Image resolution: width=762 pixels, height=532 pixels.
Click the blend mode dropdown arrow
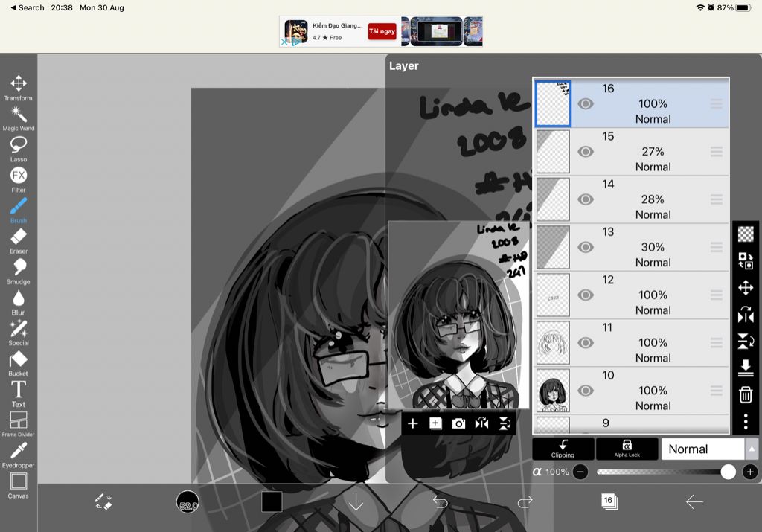(x=752, y=449)
